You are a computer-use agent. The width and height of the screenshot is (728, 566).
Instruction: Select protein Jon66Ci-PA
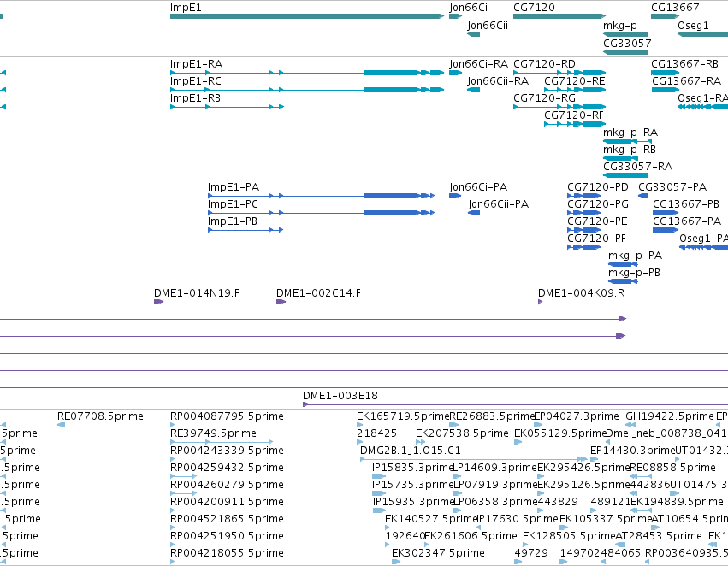pyautogui.click(x=455, y=196)
